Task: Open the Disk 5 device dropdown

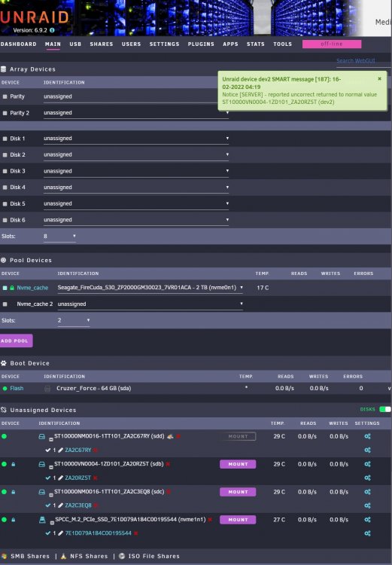Action: [x=136, y=203]
